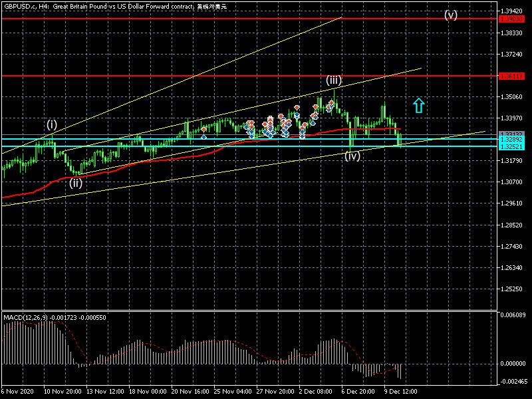Screen dimensions: 532x399
Task: Click the 1.39420 price axis value
Action: [x=514, y=11]
